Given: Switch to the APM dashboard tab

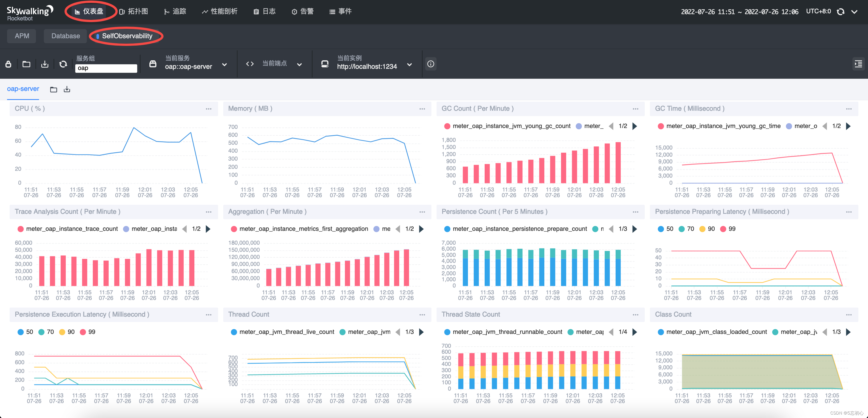Looking at the screenshot, I should (x=22, y=36).
